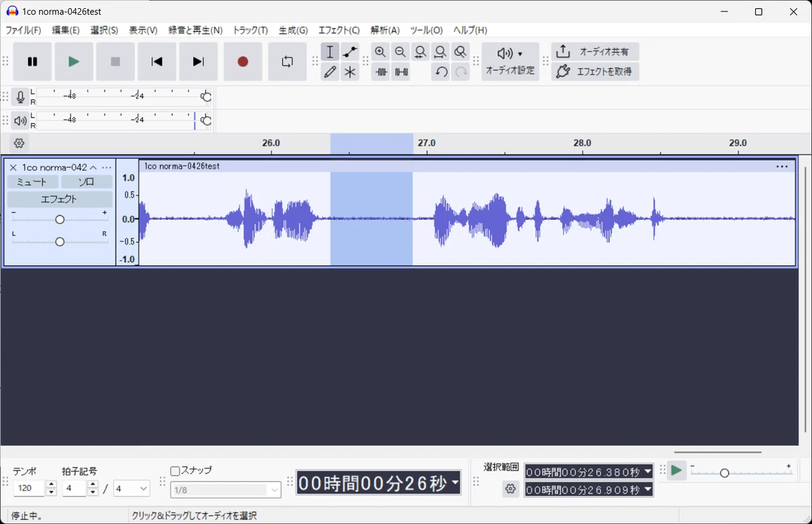Click the playback speed slider knob
The image size is (812, 524).
[724, 473]
